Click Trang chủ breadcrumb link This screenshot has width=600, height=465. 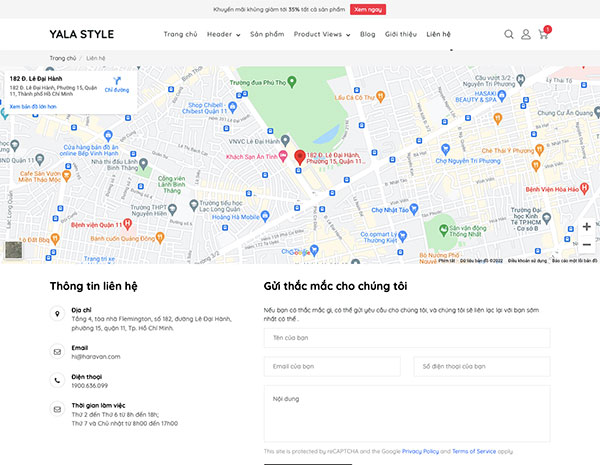(63, 58)
